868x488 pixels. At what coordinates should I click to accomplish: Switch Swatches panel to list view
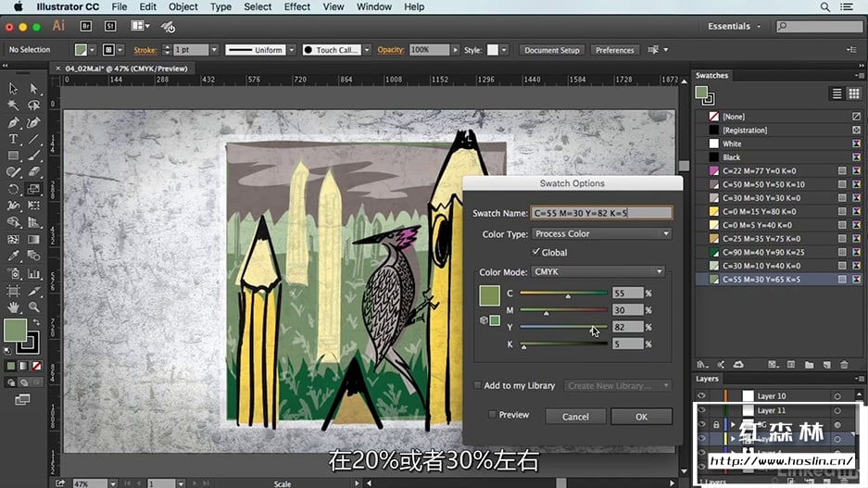pos(837,94)
